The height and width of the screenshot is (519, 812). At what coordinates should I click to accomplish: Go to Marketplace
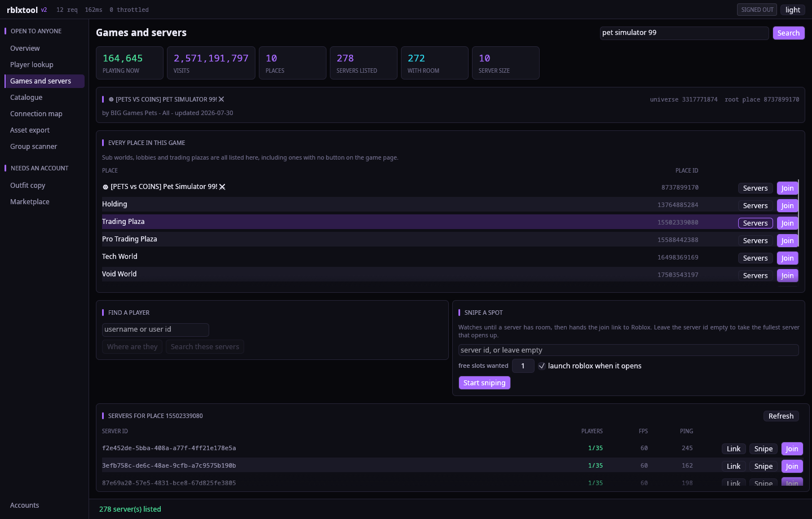[44, 202]
